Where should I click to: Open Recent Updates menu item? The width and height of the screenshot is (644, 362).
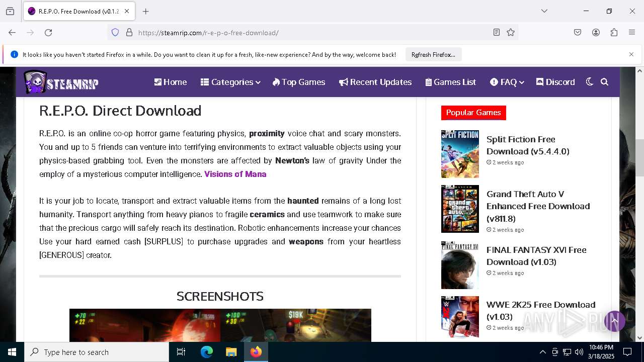click(375, 82)
